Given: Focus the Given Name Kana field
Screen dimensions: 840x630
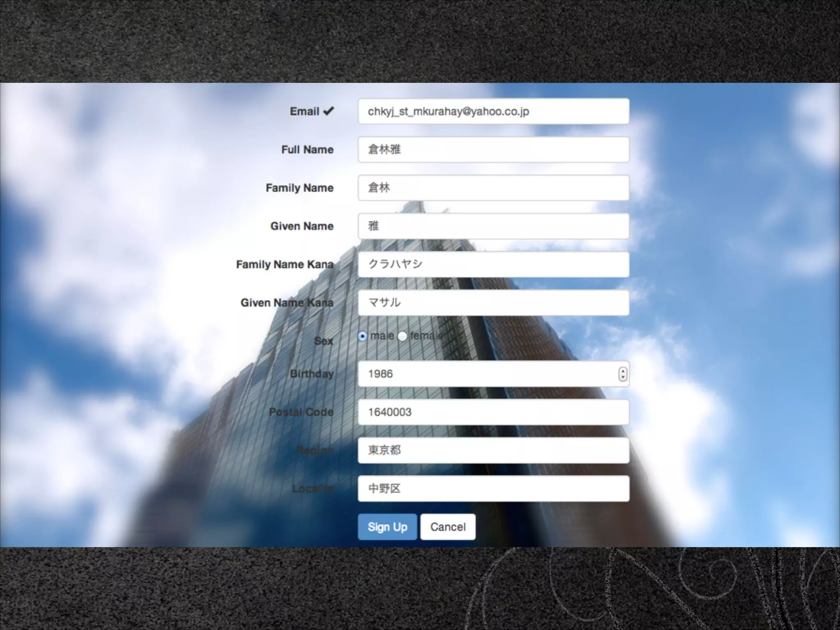Looking at the screenshot, I should coord(493,303).
